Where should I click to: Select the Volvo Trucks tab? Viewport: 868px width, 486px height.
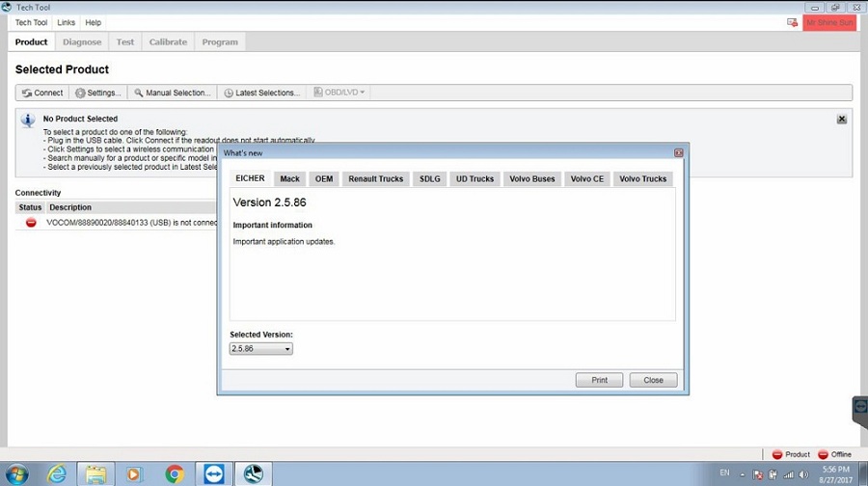[x=642, y=178]
